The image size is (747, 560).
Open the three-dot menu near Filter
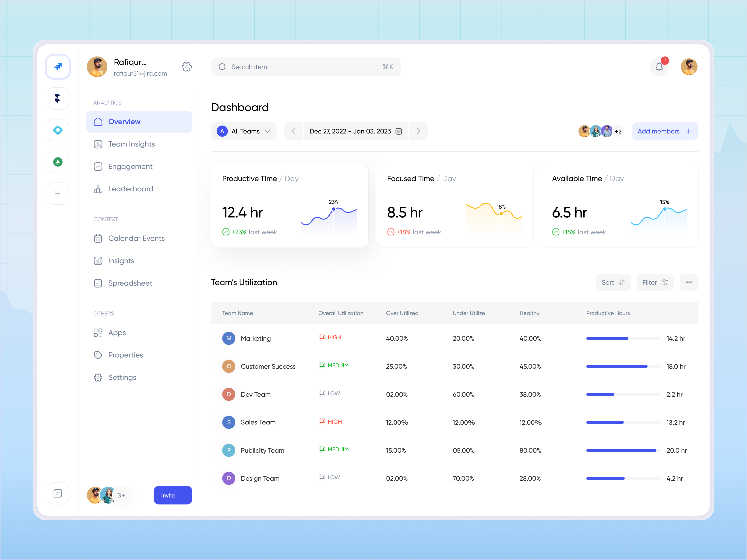pyautogui.click(x=689, y=282)
